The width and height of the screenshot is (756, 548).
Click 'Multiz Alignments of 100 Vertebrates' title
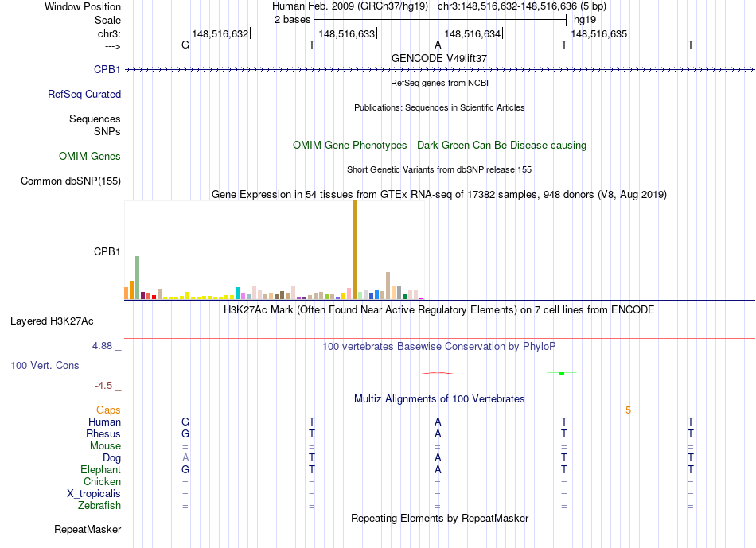[x=439, y=398]
